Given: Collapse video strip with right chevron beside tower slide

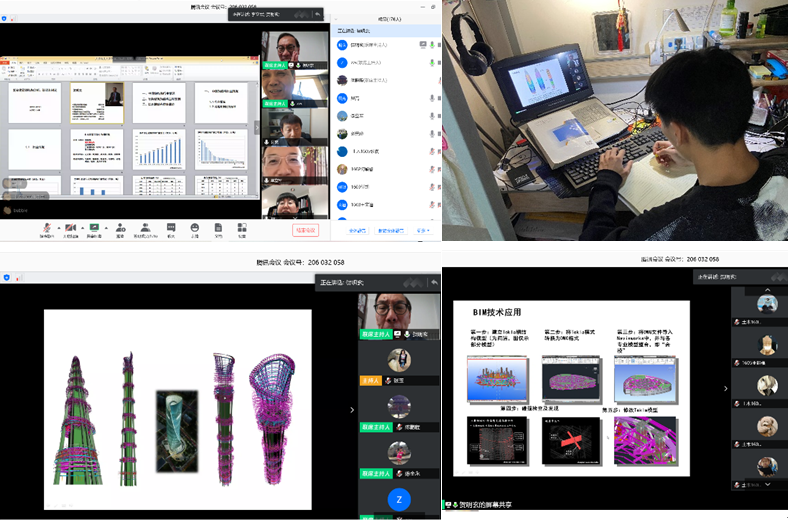Looking at the screenshot, I should click(350, 409).
